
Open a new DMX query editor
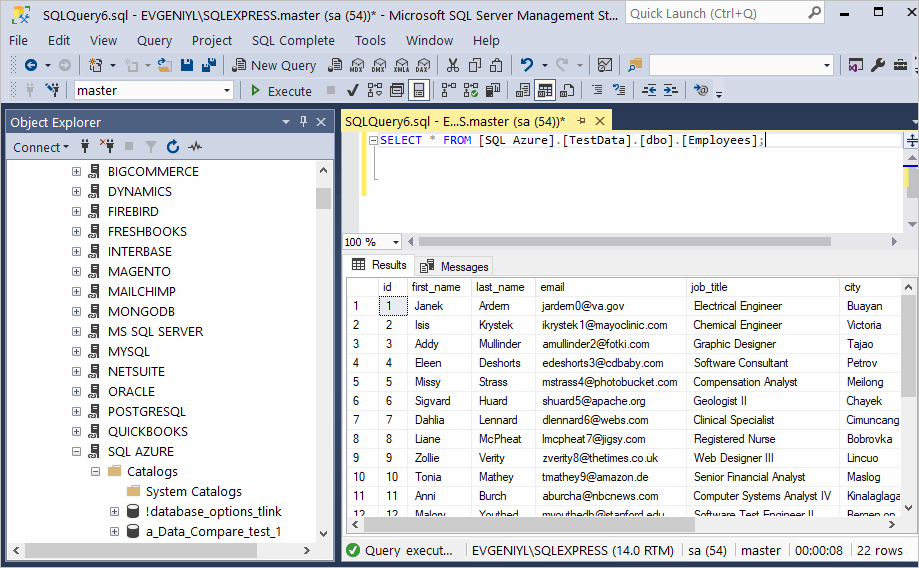pos(379,65)
